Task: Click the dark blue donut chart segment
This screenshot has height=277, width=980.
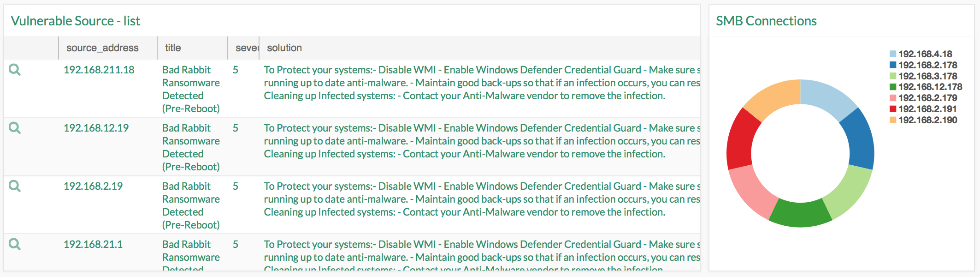Action: (x=859, y=138)
